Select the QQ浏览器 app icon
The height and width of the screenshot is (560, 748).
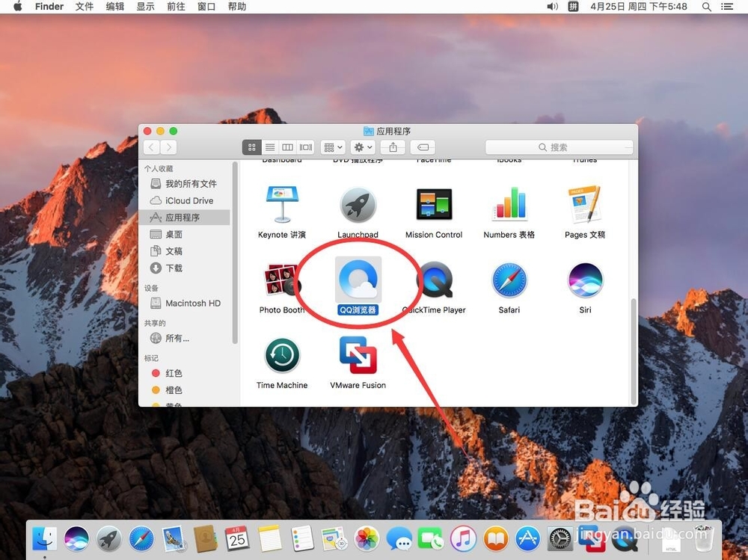358,280
